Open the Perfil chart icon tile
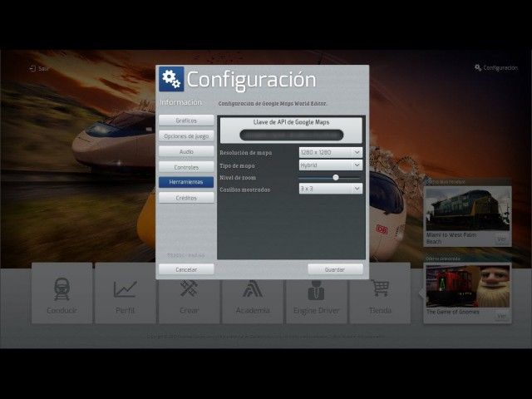This screenshot has width=532, height=399. pos(125,290)
